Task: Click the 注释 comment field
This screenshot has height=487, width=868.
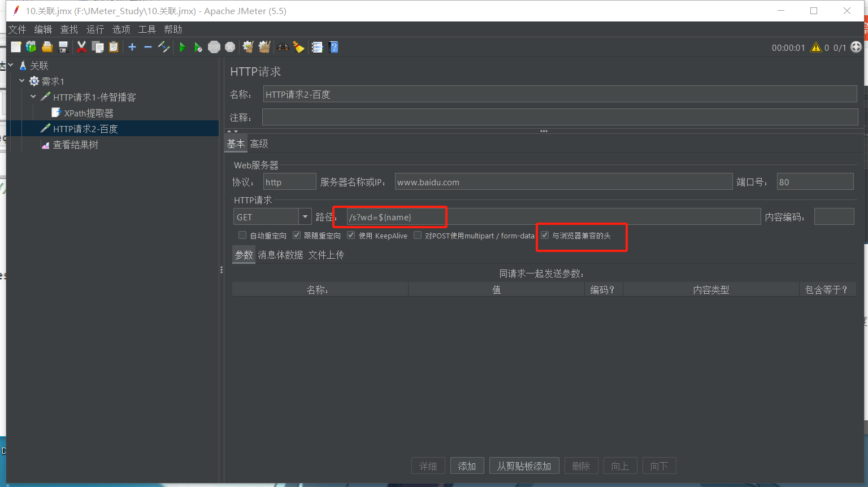Action: pyautogui.click(x=560, y=117)
